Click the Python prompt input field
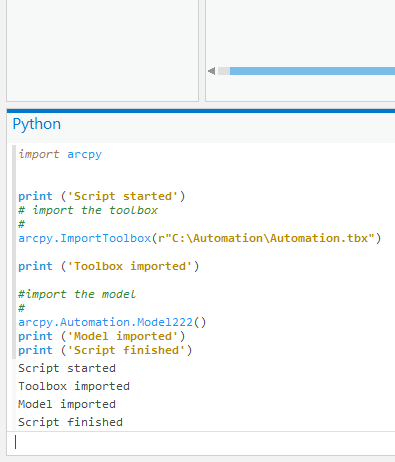The width and height of the screenshot is (395, 462). coord(201,443)
